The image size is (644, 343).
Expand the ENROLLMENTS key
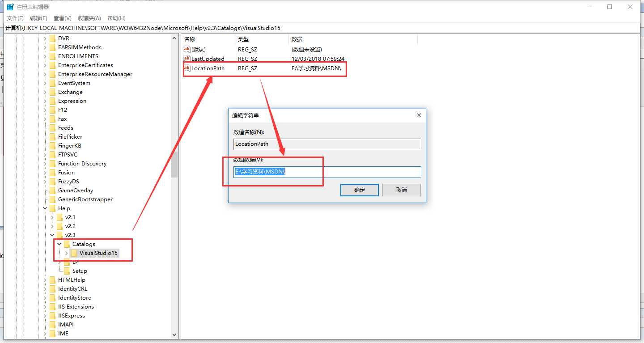click(x=45, y=56)
